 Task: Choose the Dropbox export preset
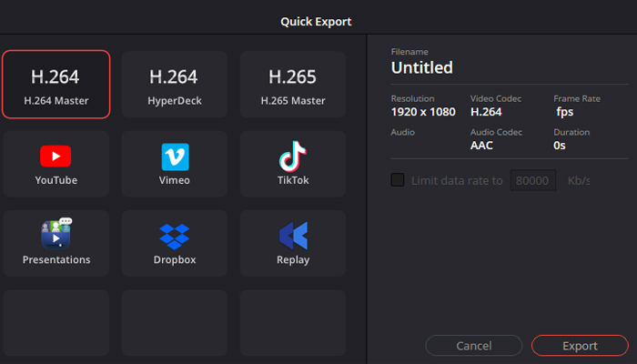coord(175,243)
